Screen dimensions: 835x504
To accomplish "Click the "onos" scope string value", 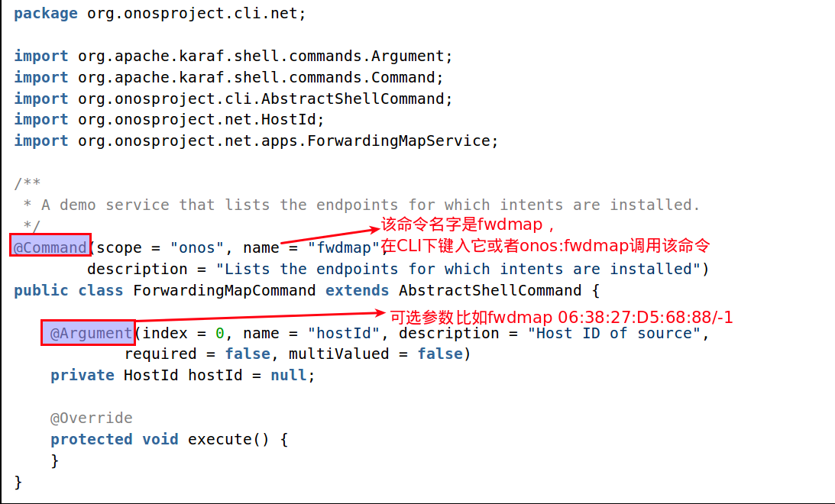I will tap(197, 247).
